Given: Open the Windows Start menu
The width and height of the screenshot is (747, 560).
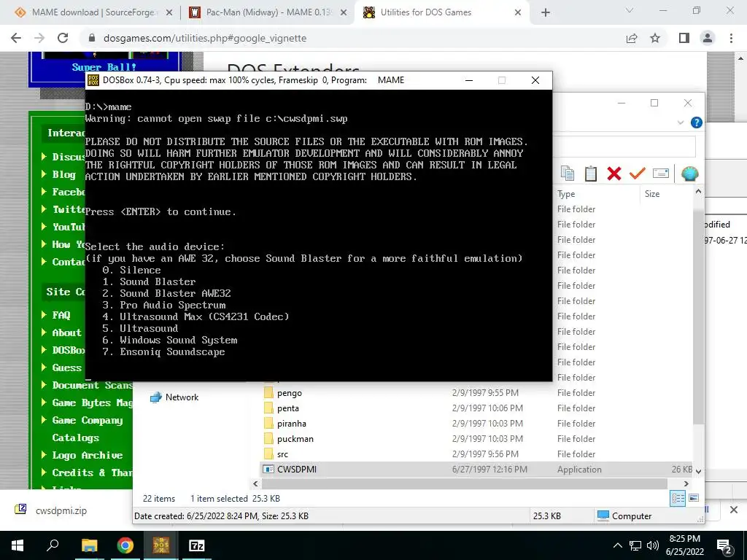Looking at the screenshot, I should 18,545.
